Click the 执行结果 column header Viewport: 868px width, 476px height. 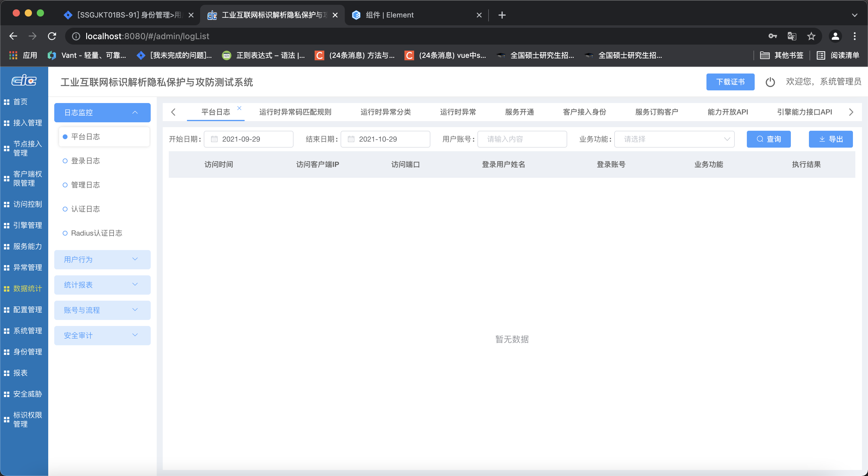[806, 164]
